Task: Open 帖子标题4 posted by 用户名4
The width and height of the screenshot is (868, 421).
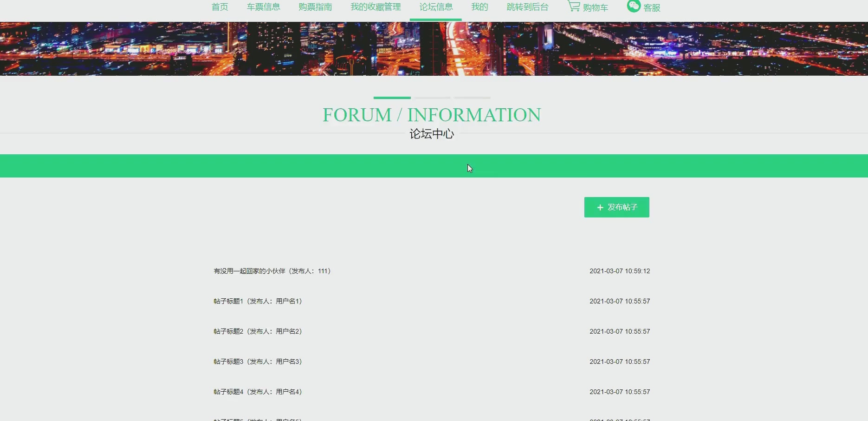Action: pyautogui.click(x=257, y=392)
